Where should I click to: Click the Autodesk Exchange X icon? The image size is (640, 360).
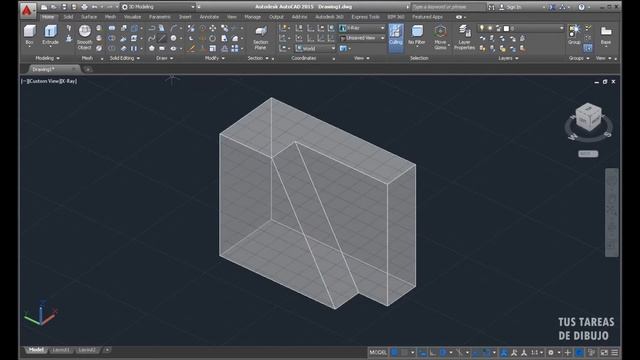click(552, 7)
